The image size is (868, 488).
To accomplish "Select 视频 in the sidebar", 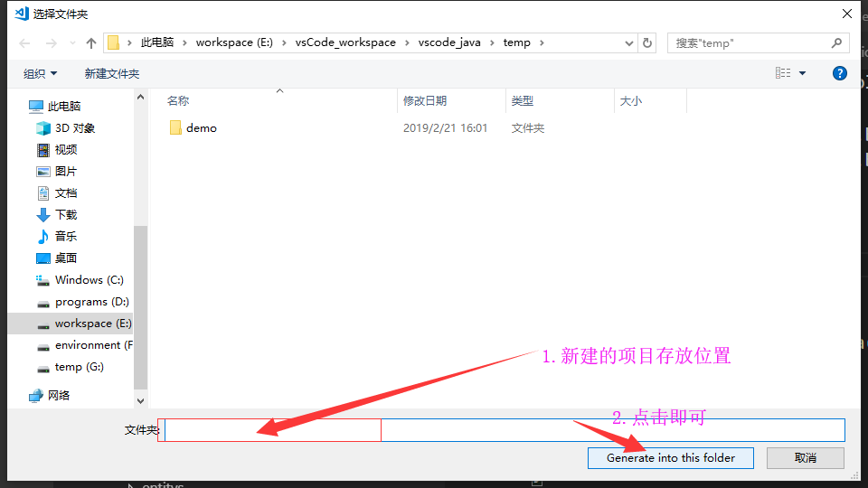I will tap(66, 150).
